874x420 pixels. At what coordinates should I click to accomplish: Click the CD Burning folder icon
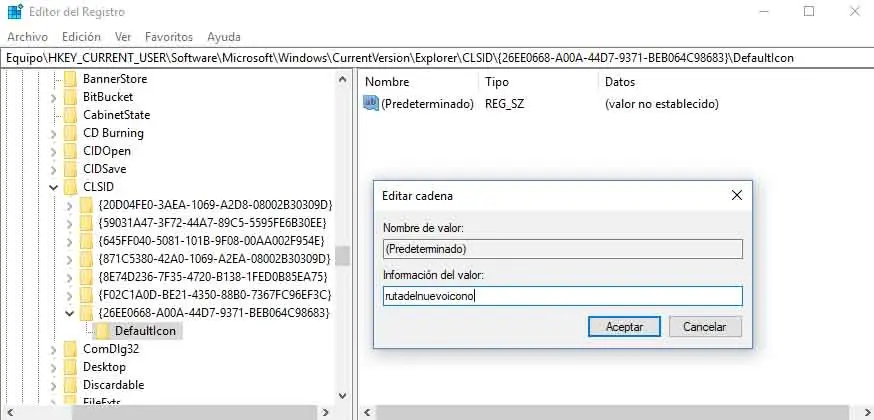[x=70, y=133]
